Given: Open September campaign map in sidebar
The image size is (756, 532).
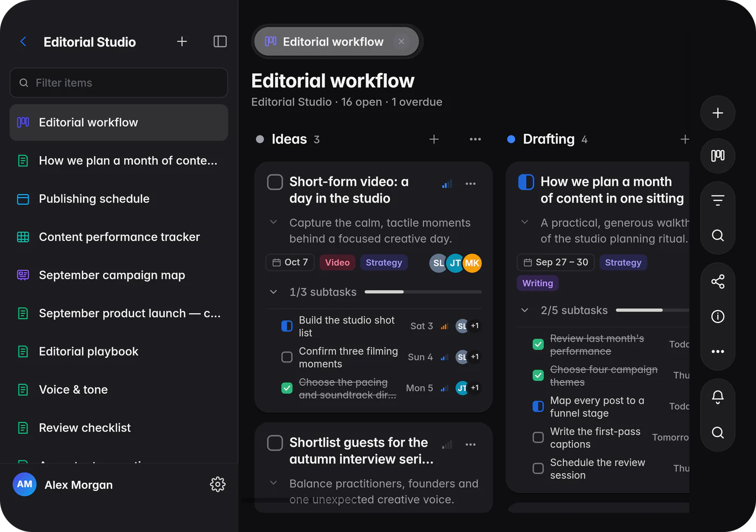Looking at the screenshot, I should point(119,275).
